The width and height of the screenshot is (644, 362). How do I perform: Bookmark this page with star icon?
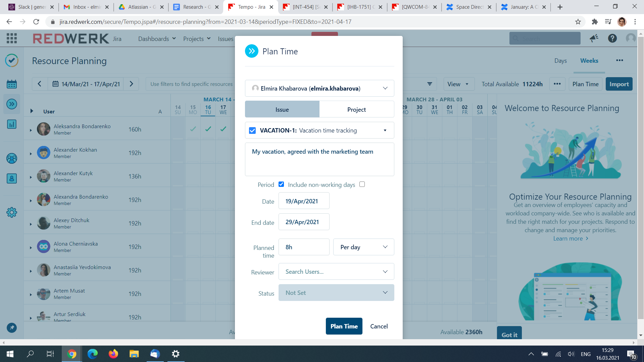tap(578, 22)
